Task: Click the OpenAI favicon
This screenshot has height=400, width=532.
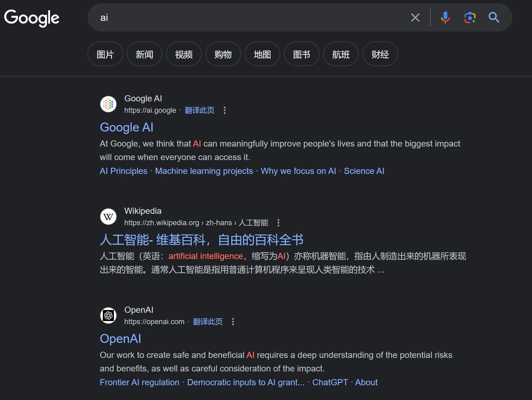Action: point(108,316)
